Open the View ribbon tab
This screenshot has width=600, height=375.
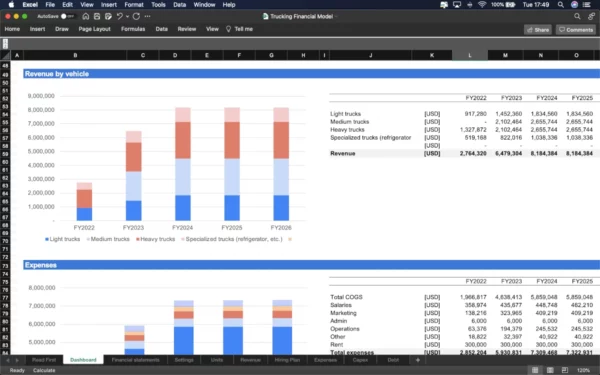coord(212,29)
